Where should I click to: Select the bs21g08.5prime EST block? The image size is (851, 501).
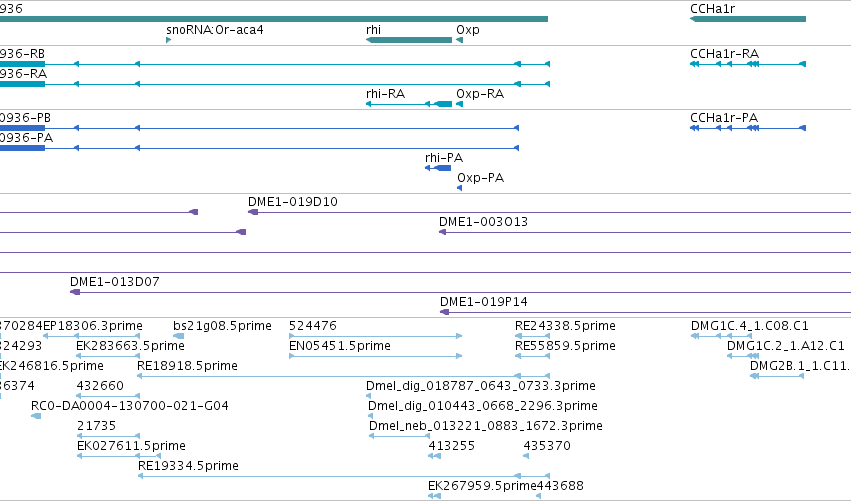click(179, 336)
